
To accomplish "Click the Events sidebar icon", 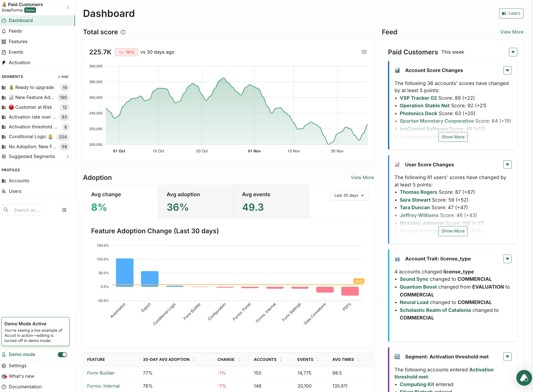I will tap(4, 52).
